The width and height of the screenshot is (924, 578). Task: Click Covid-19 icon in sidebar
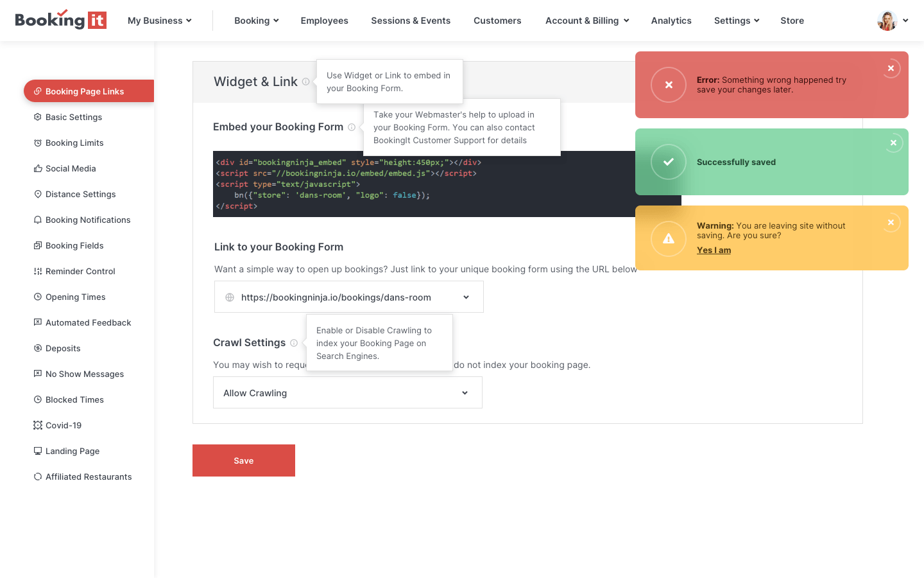[x=38, y=425]
